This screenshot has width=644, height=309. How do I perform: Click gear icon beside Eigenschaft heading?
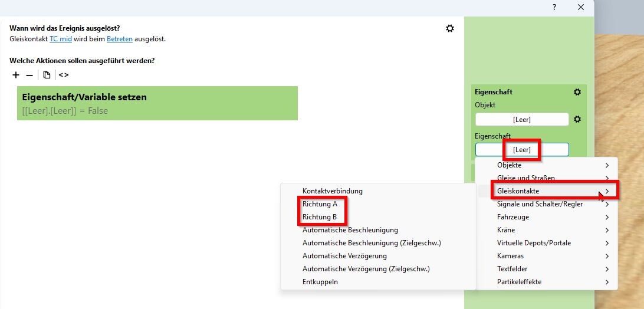click(x=577, y=92)
